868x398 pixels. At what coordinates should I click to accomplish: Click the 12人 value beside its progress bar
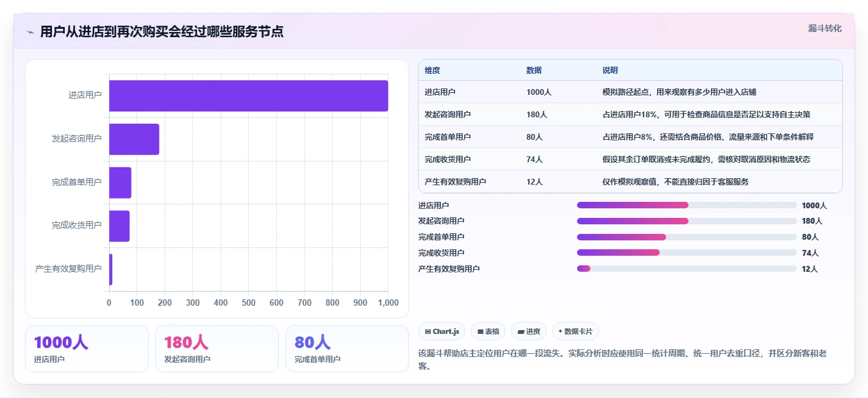[810, 269]
